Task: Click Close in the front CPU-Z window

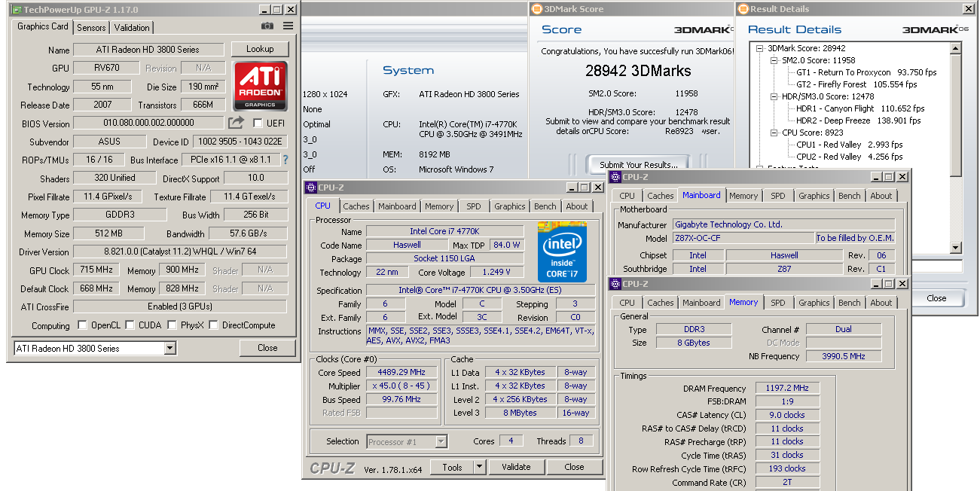Action: (574, 467)
